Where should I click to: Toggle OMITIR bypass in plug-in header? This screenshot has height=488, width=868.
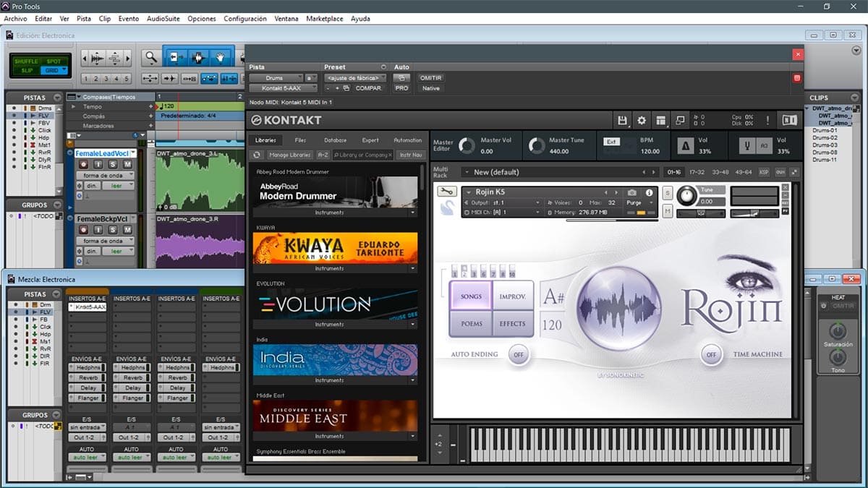[x=430, y=77]
